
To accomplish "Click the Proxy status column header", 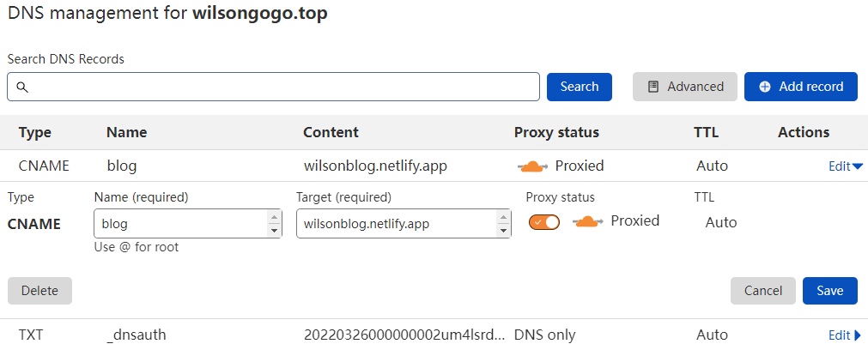I will pos(556,132).
